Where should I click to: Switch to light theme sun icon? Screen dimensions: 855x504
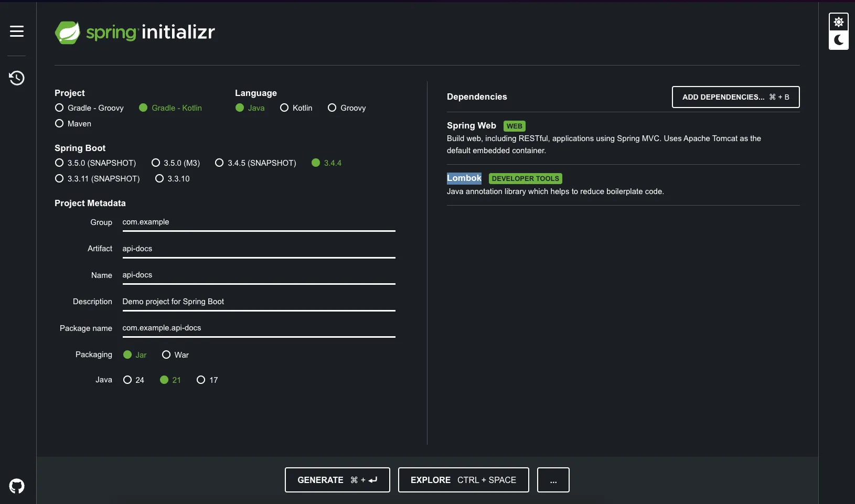pyautogui.click(x=839, y=22)
